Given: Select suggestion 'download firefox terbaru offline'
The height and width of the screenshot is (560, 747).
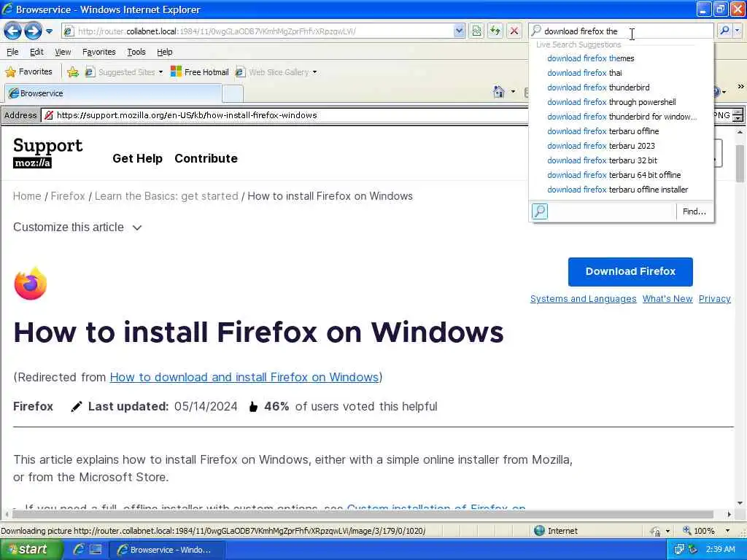Looking at the screenshot, I should [x=603, y=131].
